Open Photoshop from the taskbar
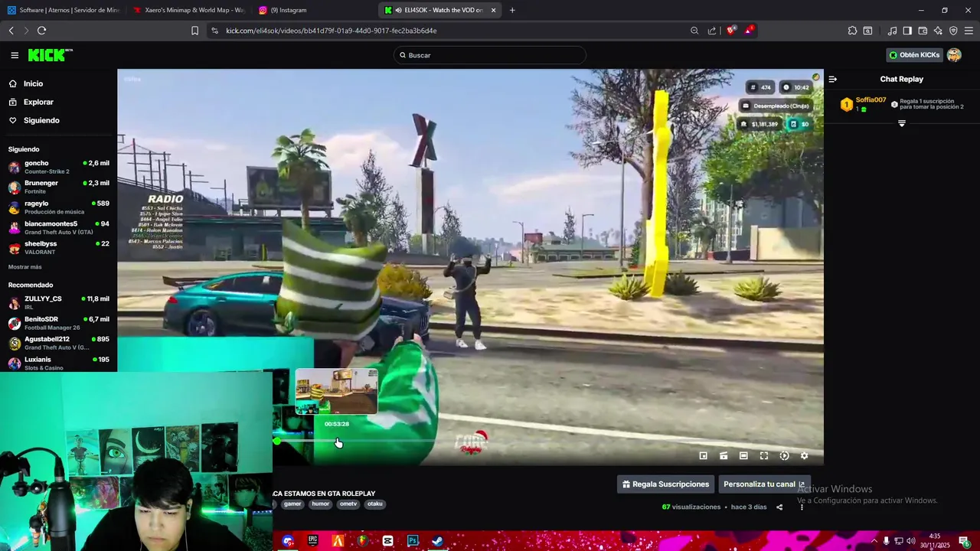 pyautogui.click(x=413, y=541)
